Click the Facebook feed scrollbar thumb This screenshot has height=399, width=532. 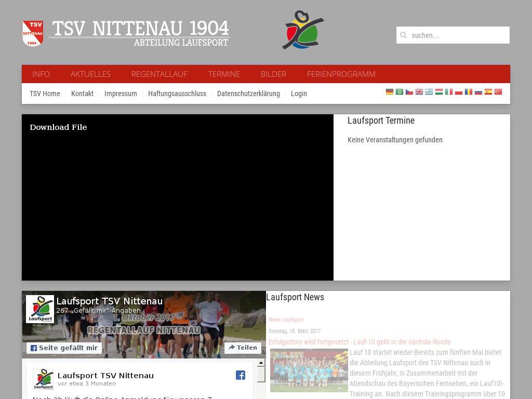coord(261,374)
